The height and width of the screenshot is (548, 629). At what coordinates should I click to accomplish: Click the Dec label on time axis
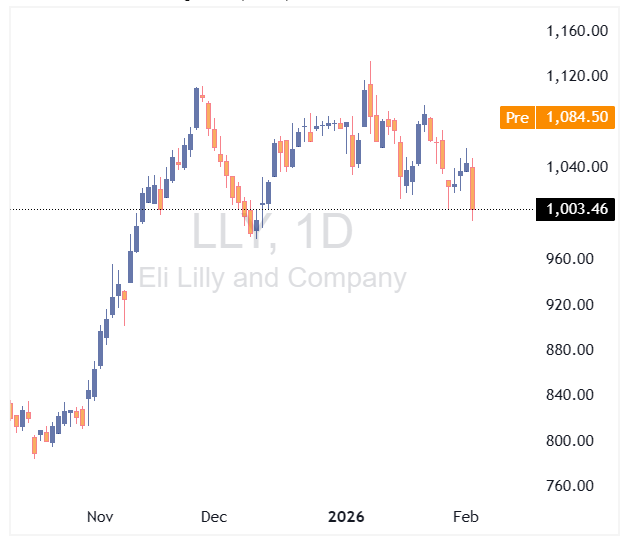(x=213, y=517)
